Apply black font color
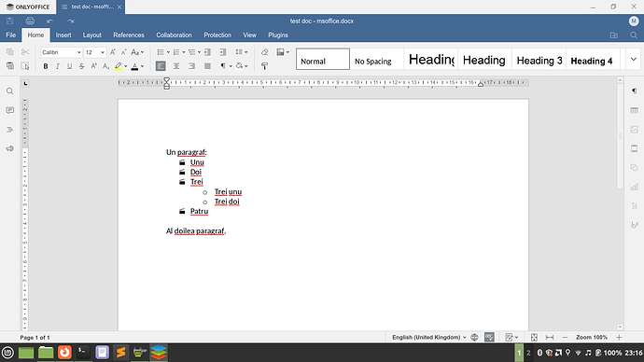The width and height of the screenshot is (644, 362). click(x=134, y=66)
